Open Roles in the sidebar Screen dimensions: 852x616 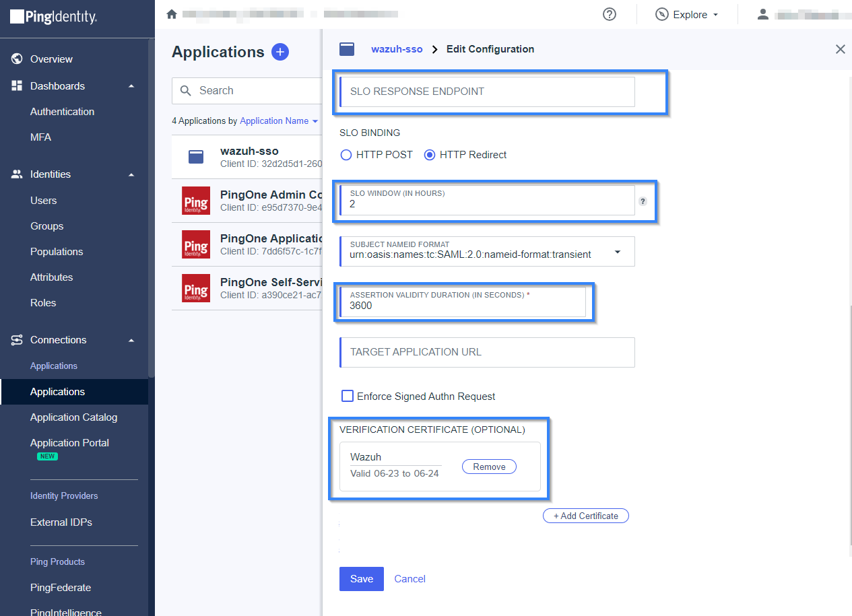tap(43, 303)
